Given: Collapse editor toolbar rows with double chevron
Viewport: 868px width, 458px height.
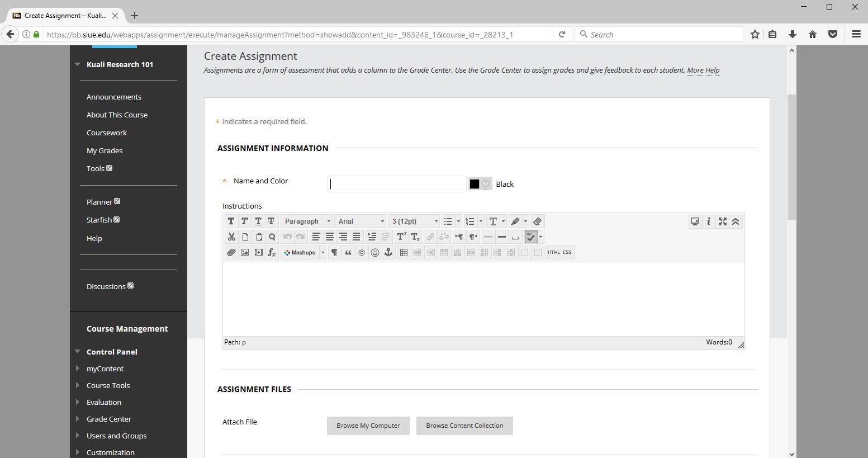Looking at the screenshot, I should [736, 221].
